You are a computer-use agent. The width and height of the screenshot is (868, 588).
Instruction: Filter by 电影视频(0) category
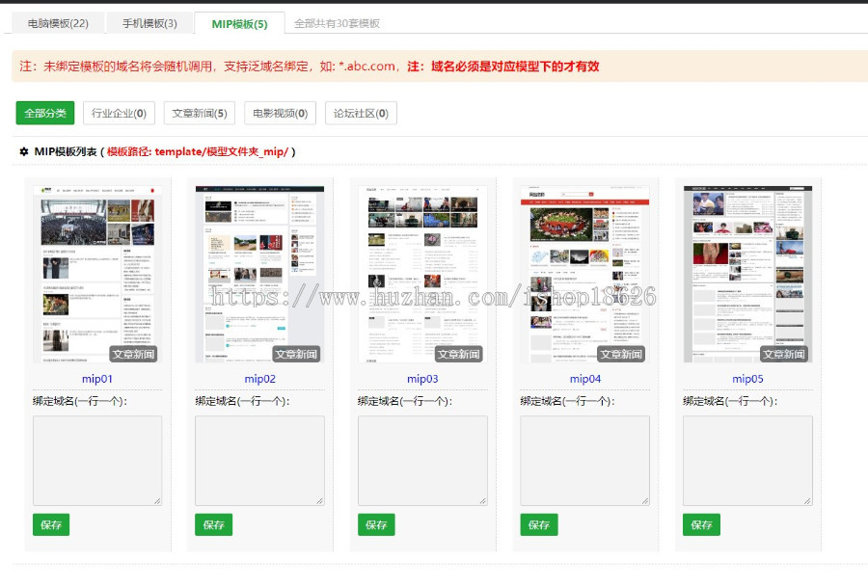tap(280, 114)
